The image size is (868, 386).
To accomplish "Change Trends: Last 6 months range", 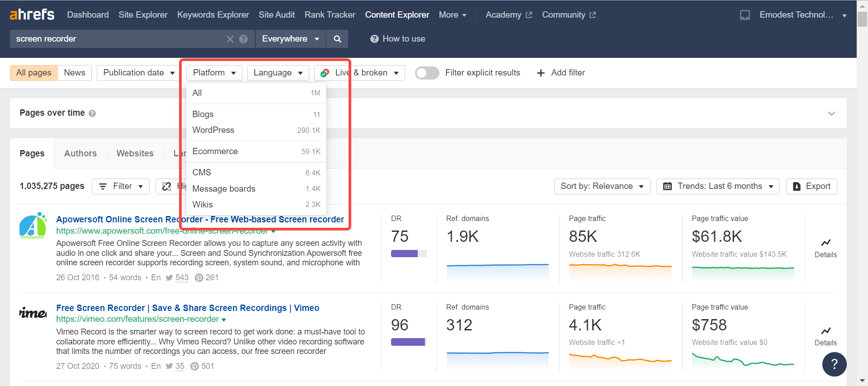I will (x=718, y=186).
